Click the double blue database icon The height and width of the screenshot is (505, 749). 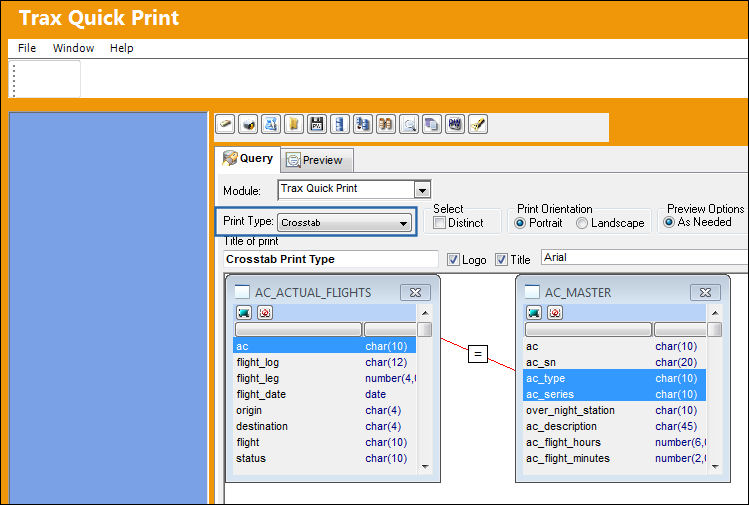(363, 124)
